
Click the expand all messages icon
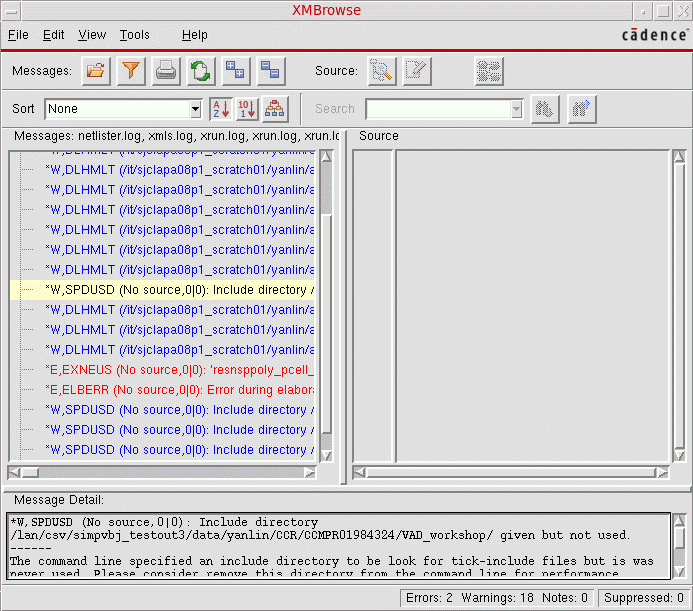tap(236, 71)
